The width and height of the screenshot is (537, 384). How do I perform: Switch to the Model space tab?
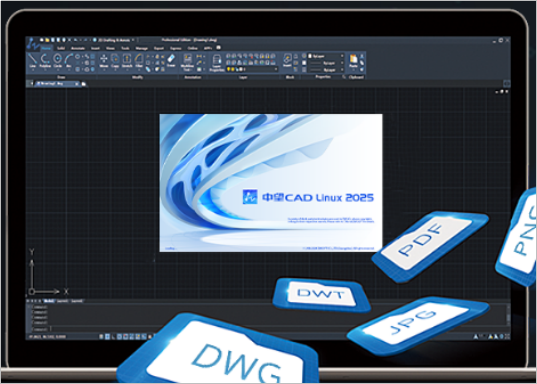[49, 301]
